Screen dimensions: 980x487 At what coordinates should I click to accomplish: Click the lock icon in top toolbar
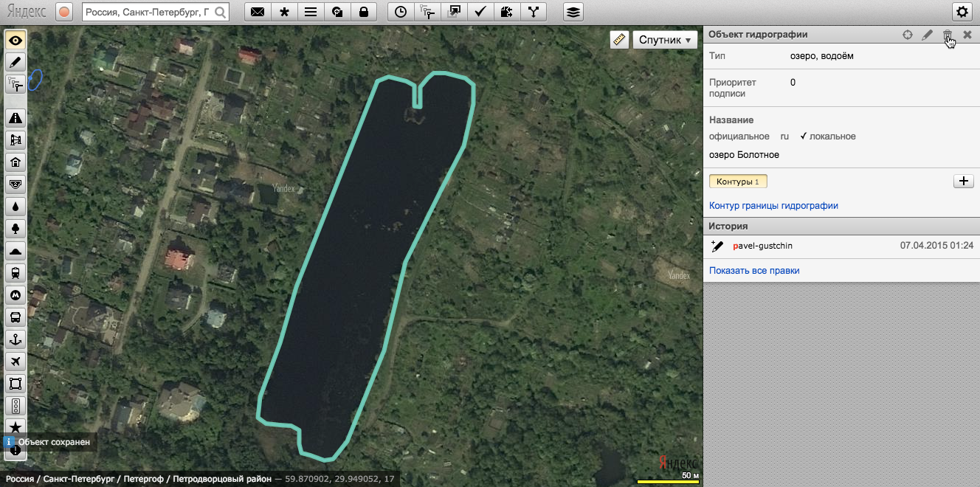[x=363, y=12]
